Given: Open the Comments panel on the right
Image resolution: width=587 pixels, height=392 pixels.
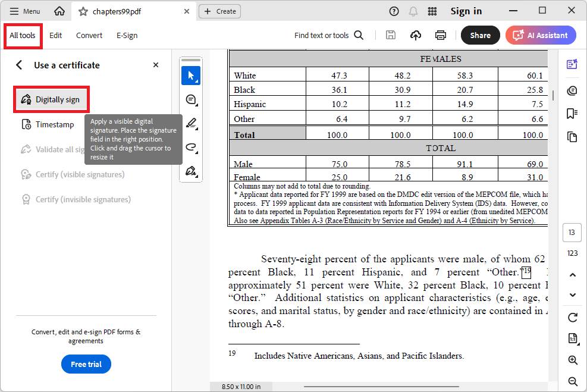Looking at the screenshot, I should click(x=572, y=90).
